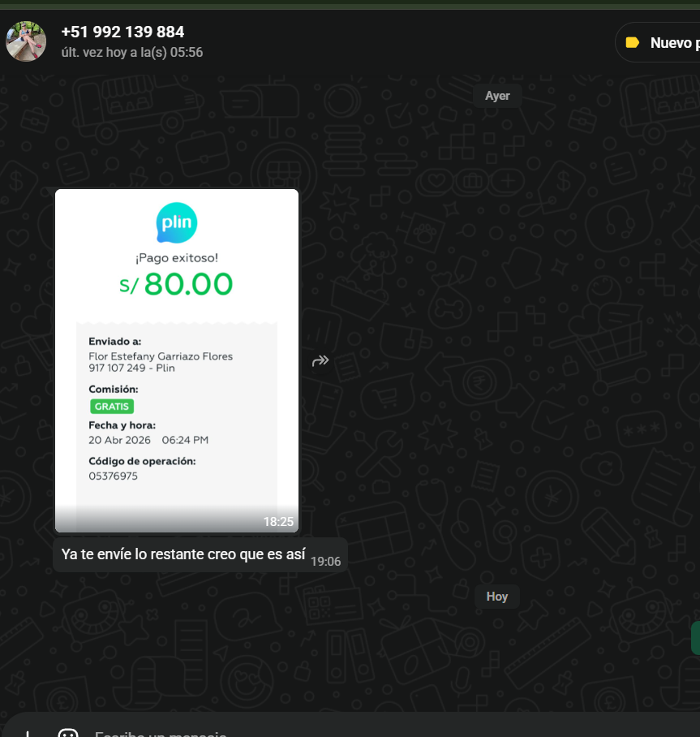Open the Plin payment receipt image
700x737 pixels.
177,360
